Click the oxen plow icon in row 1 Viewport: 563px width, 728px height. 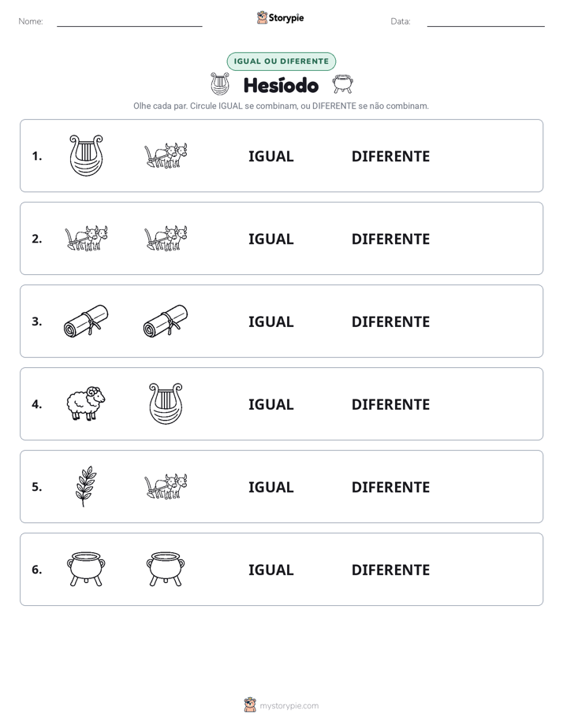coord(166,155)
